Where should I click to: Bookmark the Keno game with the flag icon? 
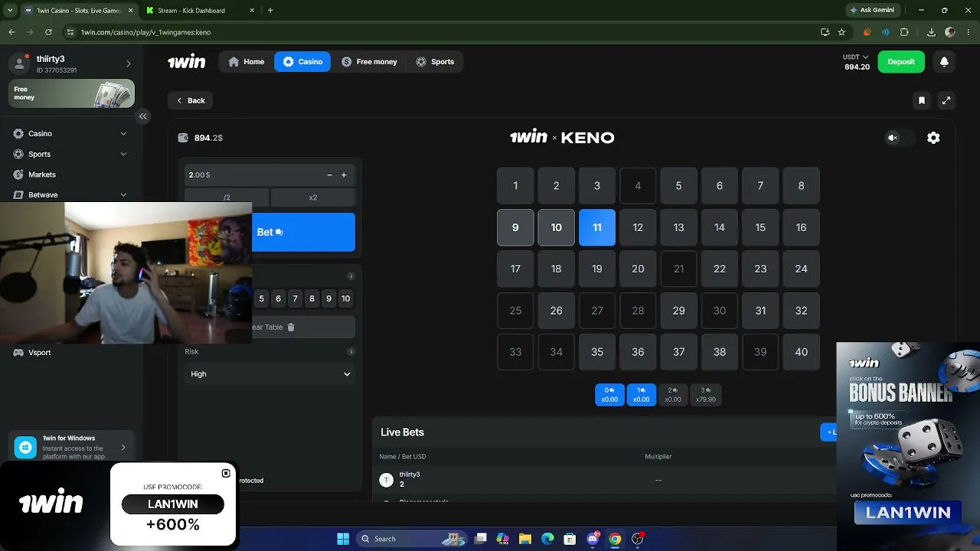tap(922, 100)
